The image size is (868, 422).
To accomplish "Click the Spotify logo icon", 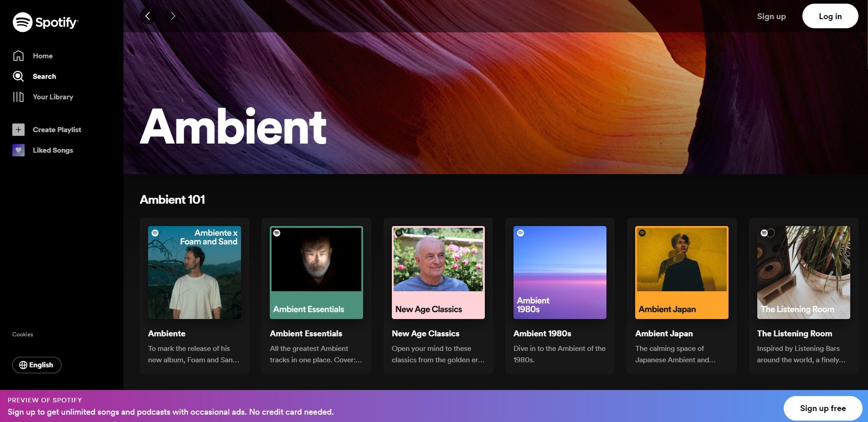I will [x=22, y=22].
